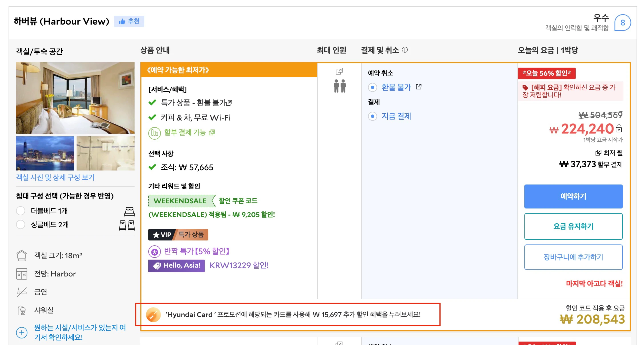Click the Hyundai Card promotion card icon
The image size is (644, 345).
click(x=153, y=315)
